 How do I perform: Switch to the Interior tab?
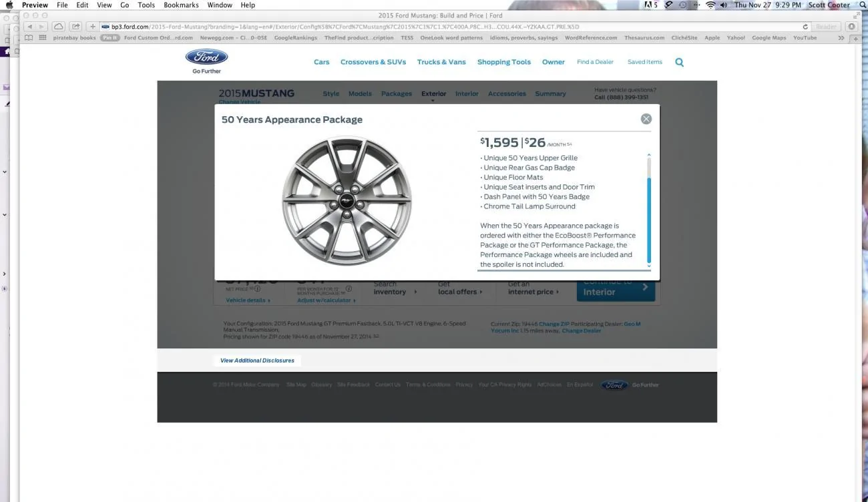tap(467, 94)
